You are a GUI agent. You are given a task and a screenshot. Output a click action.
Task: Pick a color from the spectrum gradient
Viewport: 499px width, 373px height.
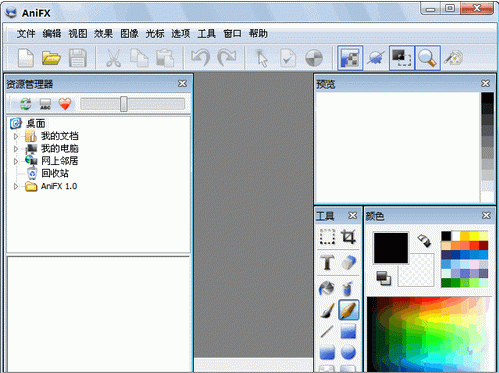click(429, 334)
